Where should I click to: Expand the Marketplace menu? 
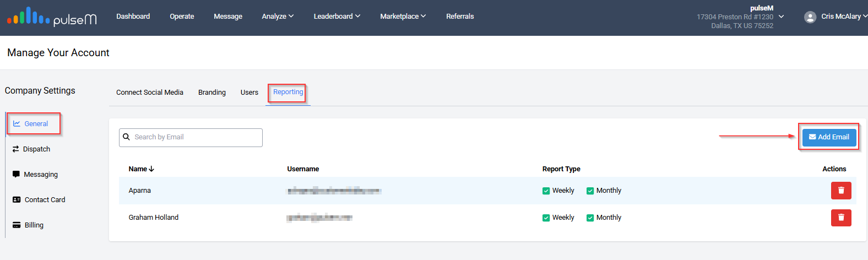(403, 17)
